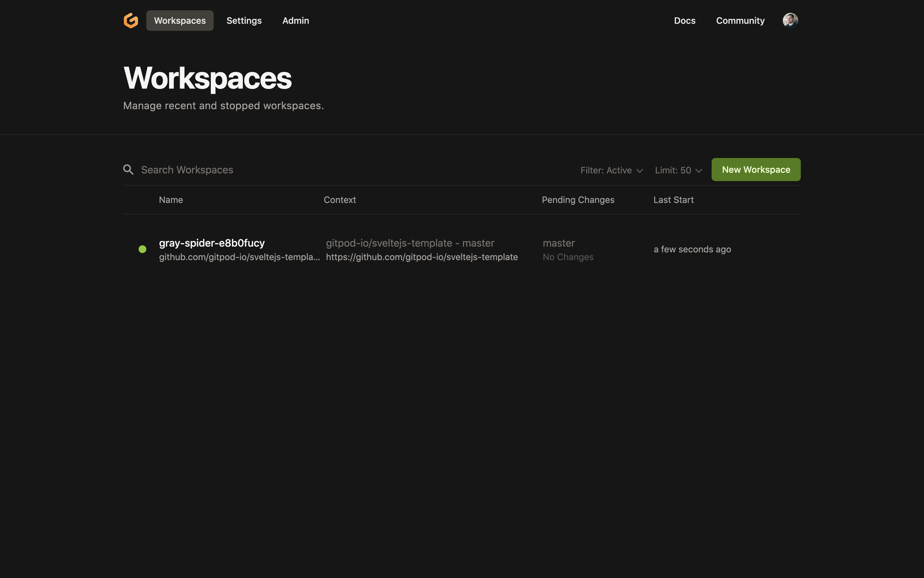The image size is (924, 578).
Task: Click the Workspaces page heading
Action: click(x=207, y=78)
